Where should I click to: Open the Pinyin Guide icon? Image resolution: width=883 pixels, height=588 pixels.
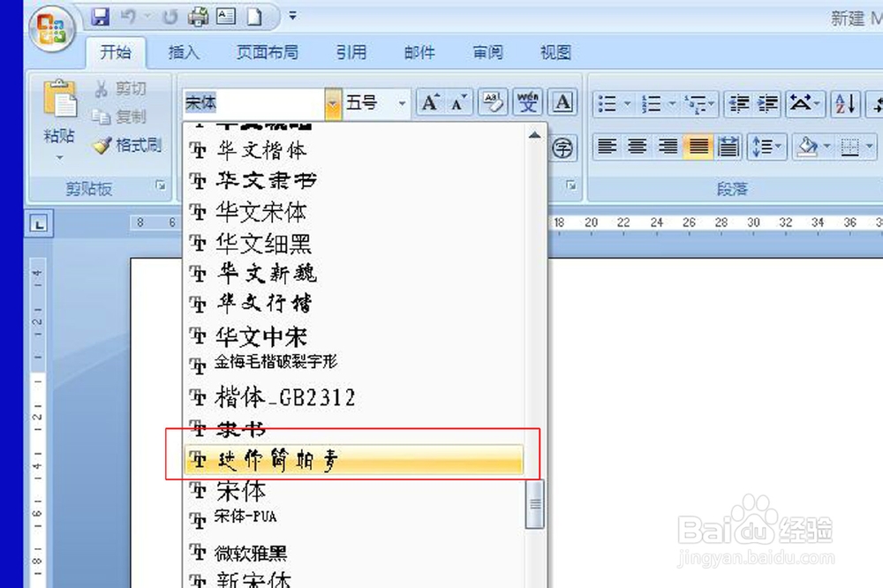pyautogui.click(x=527, y=102)
